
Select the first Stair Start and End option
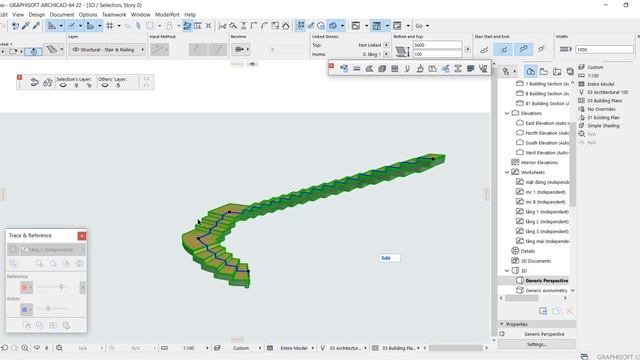coord(484,49)
